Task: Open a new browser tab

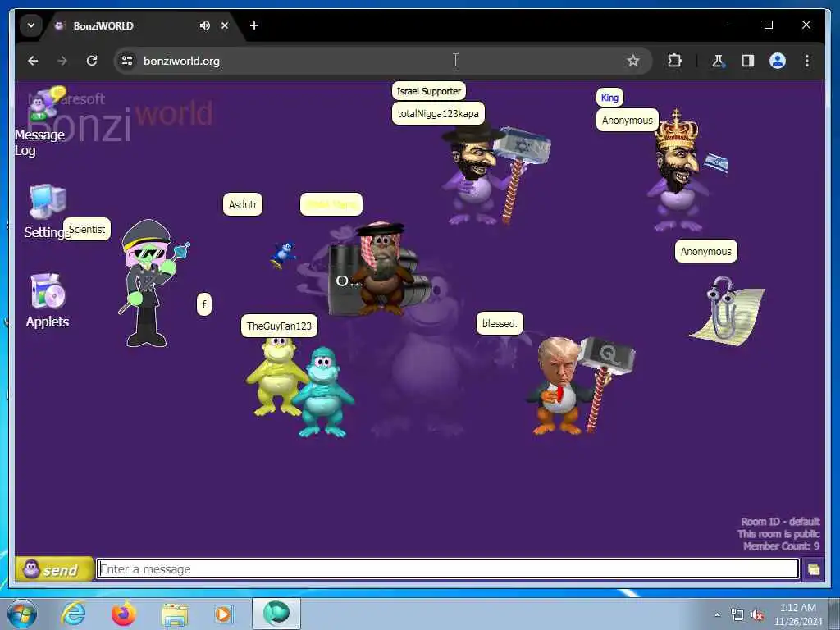Action: (254, 25)
